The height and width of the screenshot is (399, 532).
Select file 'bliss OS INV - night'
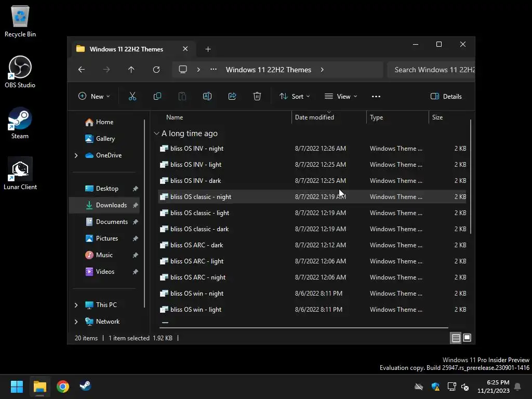point(312,149)
